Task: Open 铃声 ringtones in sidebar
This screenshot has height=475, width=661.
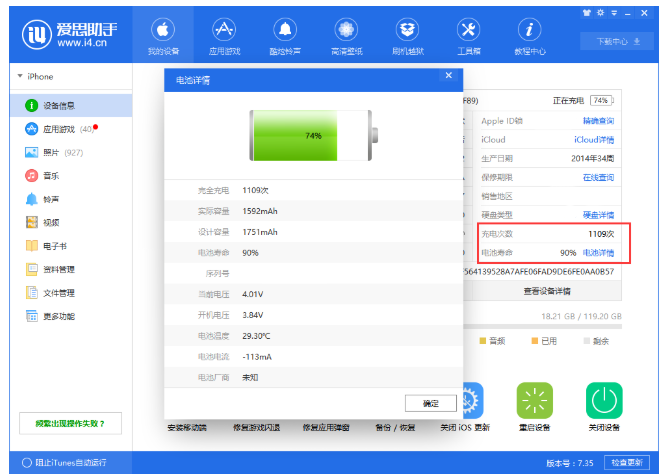Action: click(71, 199)
